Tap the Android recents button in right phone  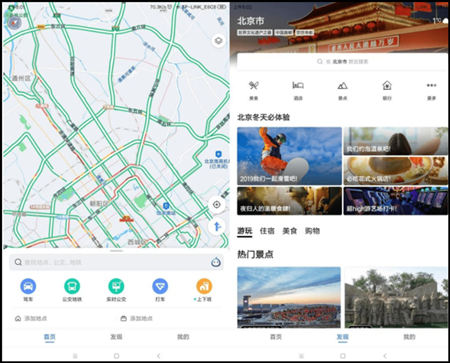pyautogui.click(x=301, y=356)
